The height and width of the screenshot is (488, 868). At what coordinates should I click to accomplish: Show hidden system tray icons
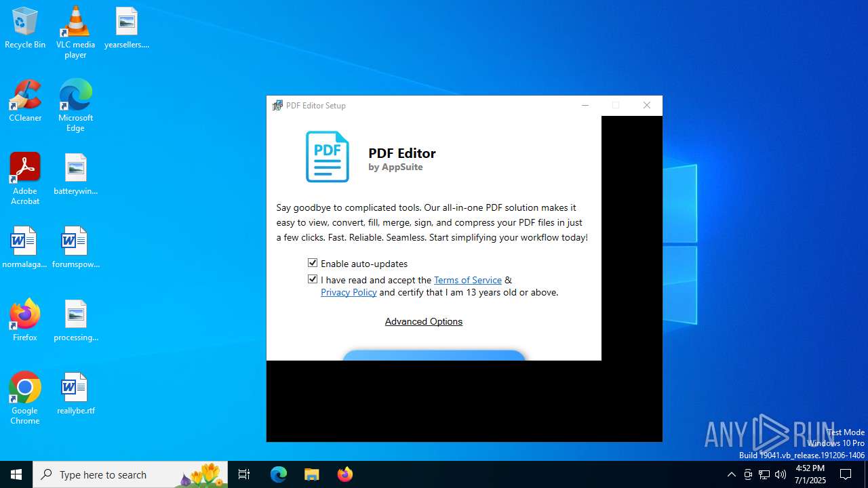point(731,474)
